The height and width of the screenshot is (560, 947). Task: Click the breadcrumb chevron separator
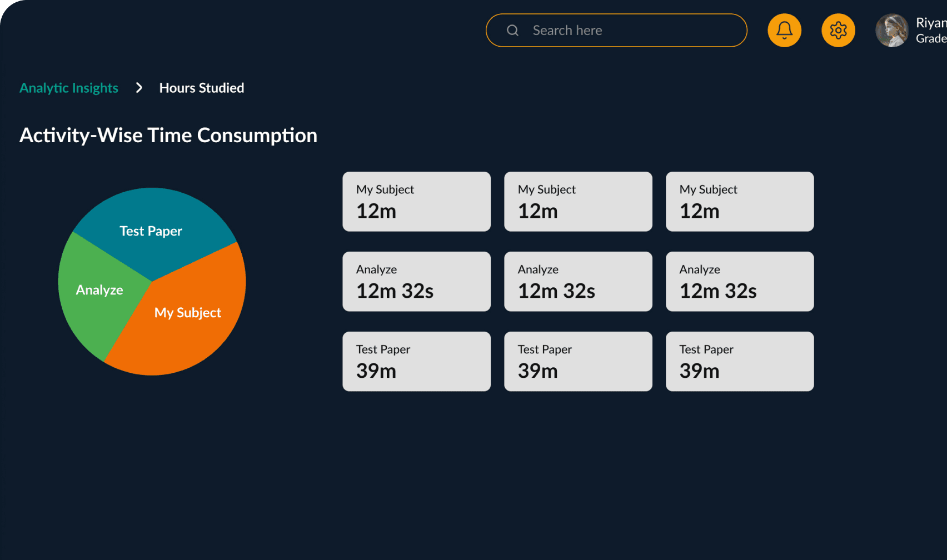[x=139, y=88]
